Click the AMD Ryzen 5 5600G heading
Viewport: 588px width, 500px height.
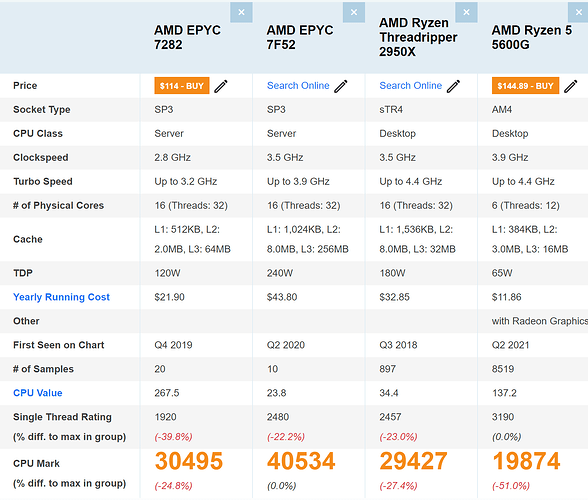[532, 37]
